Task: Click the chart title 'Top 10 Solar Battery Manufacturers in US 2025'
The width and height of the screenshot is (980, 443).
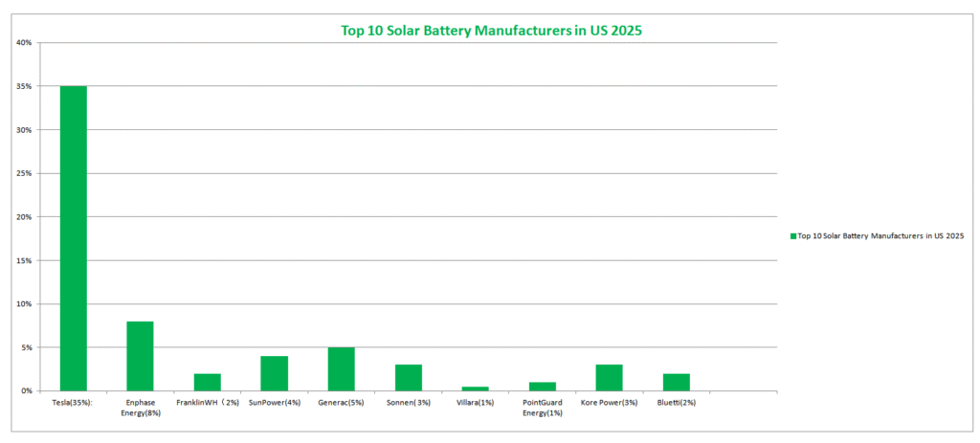Action: point(491,31)
